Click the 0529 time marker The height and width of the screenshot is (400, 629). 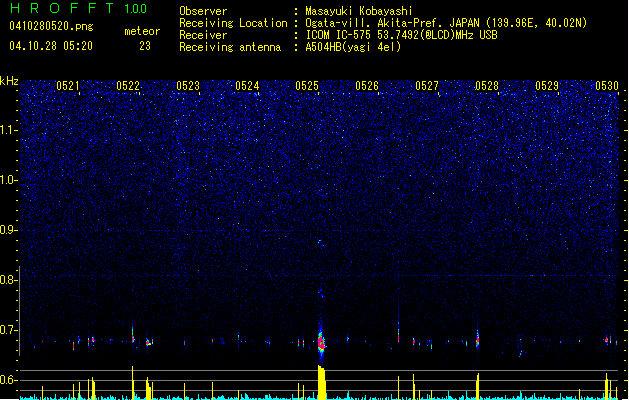coord(547,86)
